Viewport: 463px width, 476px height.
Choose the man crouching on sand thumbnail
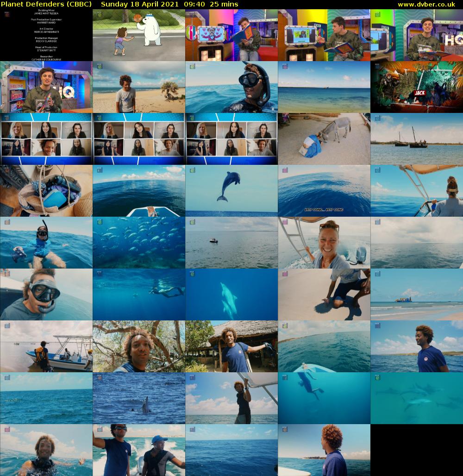tap(324, 294)
